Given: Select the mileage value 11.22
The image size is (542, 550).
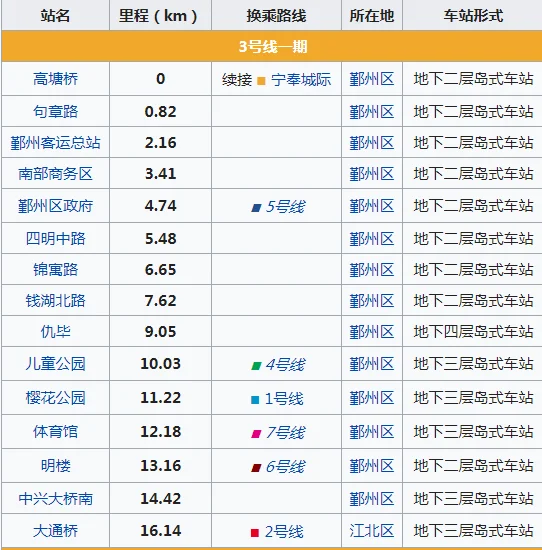Looking at the screenshot, I should click(x=161, y=398).
